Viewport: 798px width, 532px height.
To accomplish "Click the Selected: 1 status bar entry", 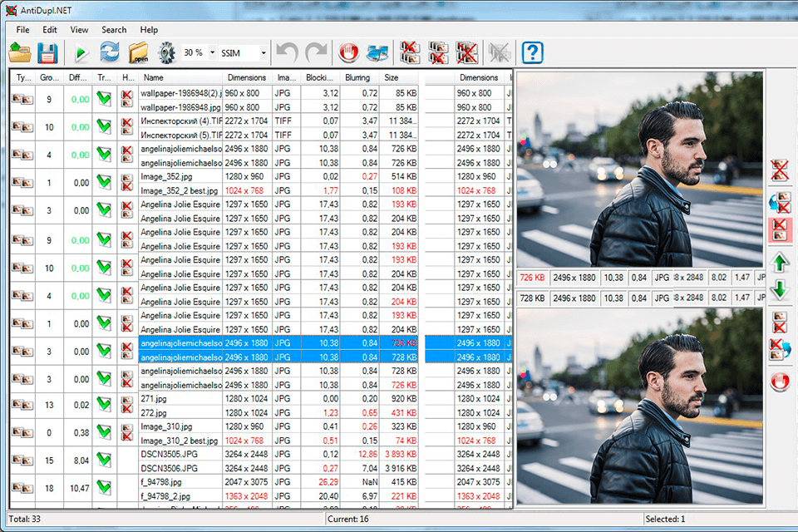I will 665,520.
